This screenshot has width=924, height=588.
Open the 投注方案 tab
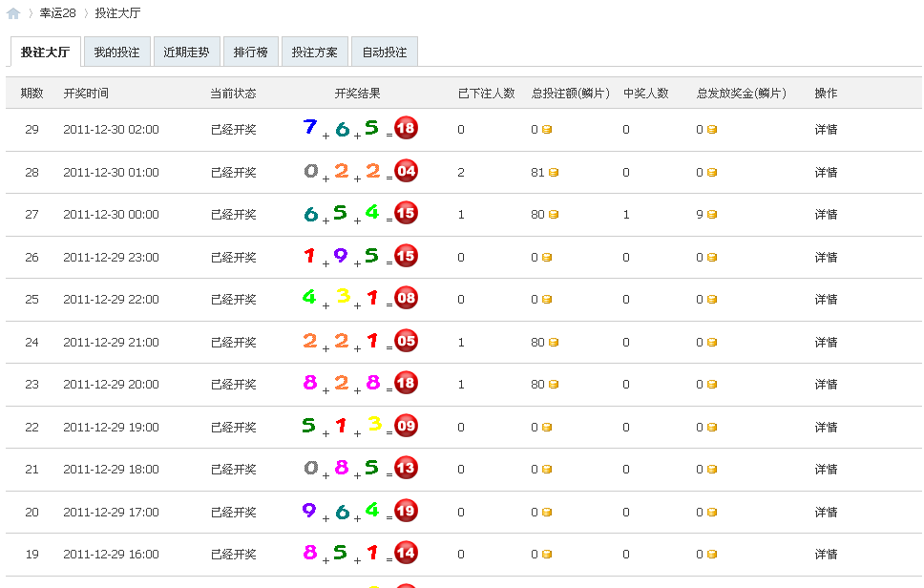[x=315, y=51]
